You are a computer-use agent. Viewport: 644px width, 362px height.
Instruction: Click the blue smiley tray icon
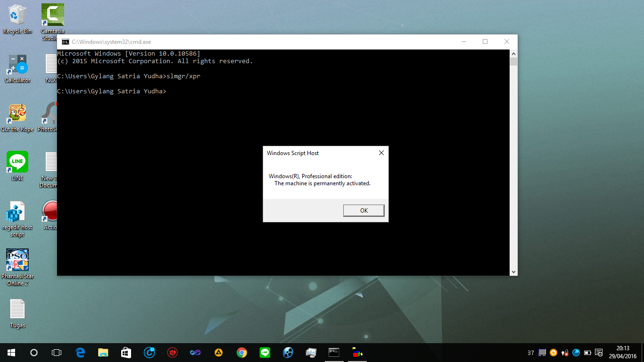click(576, 353)
